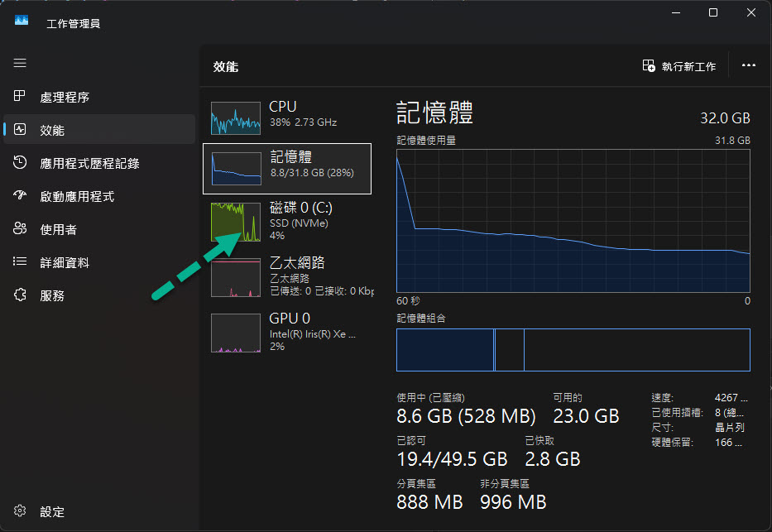
Task: Click the 應用程式歷程記錄 history icon
Action: pos(20,163)
